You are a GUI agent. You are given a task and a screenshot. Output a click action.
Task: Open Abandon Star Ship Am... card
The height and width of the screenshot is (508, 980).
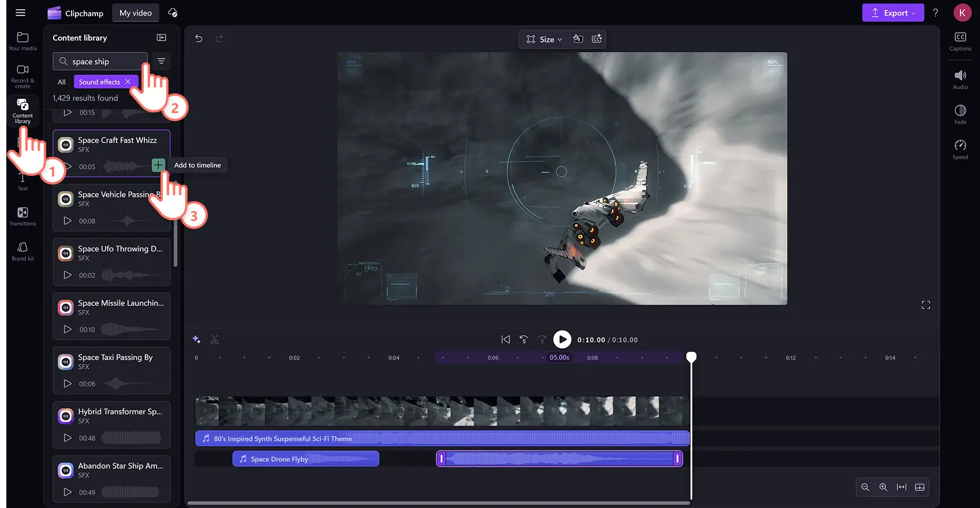[x=111, y=479]
